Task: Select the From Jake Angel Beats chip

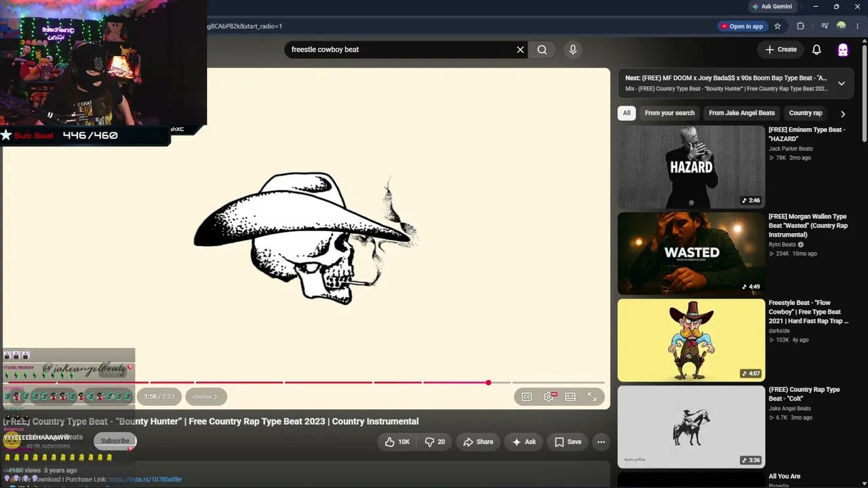Action: 741,113
